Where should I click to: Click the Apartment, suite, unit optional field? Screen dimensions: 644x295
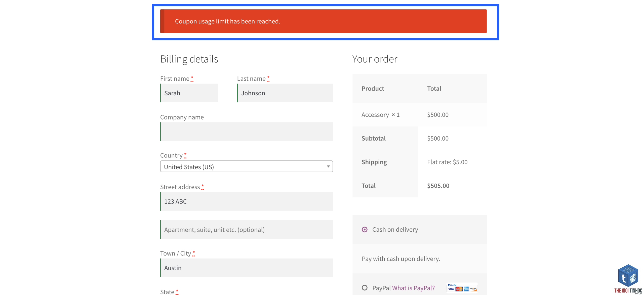247,230
